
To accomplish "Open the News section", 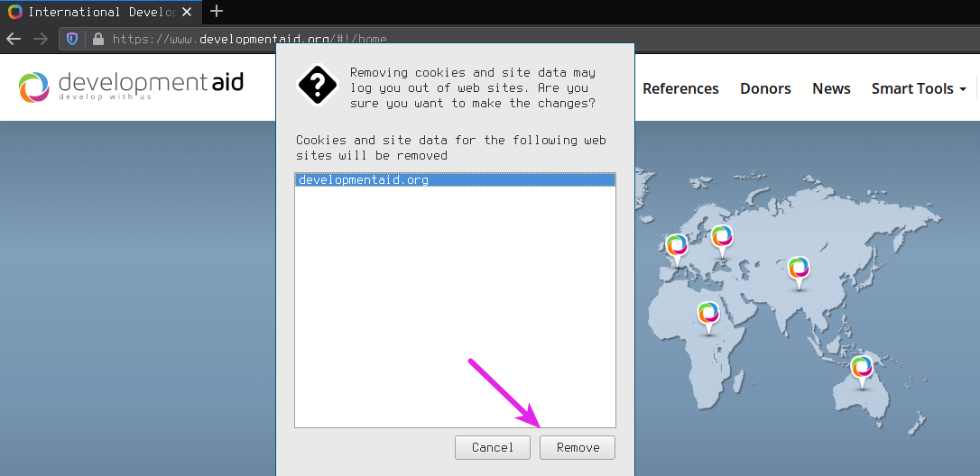I will [831, 88].
